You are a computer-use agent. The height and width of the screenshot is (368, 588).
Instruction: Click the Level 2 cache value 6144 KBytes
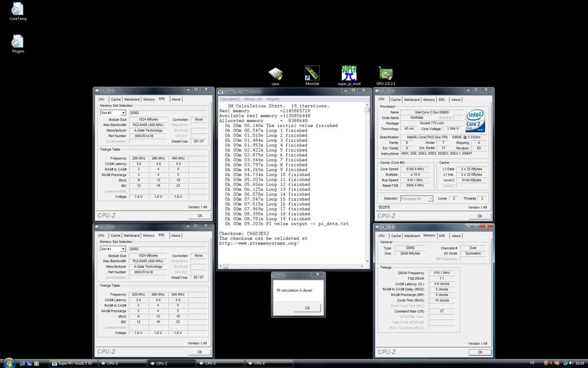[x=472, y=180]
